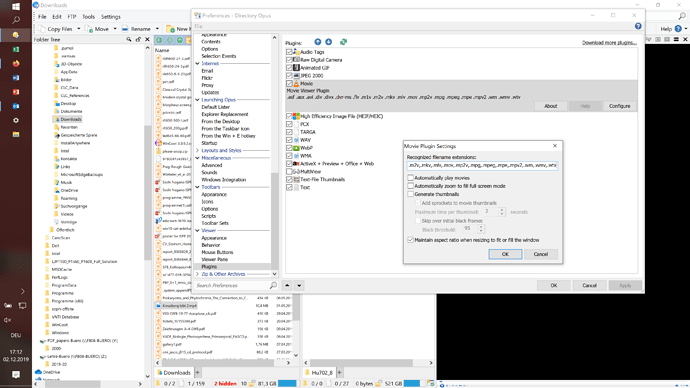Image resolution: width=690 pixels, height=388 pixels.
Task: Expand the Layouts and Styles section
Action: 198,150
